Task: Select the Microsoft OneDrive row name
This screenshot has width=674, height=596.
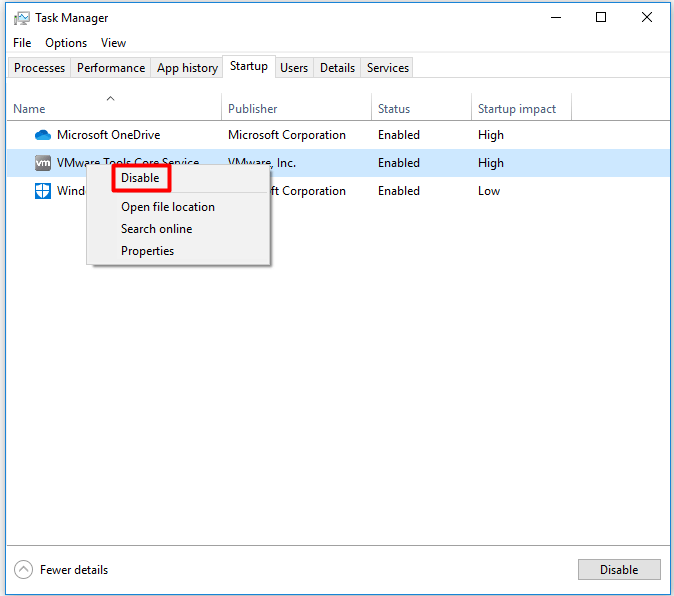Action: coord(108,135)
